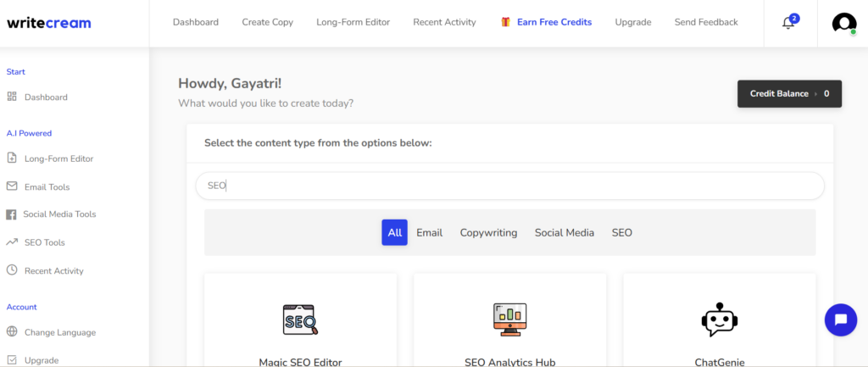The width and height of the screenshot is (868, 367).
Task: Open Change Language in sidebar
Action: (59, 332)
